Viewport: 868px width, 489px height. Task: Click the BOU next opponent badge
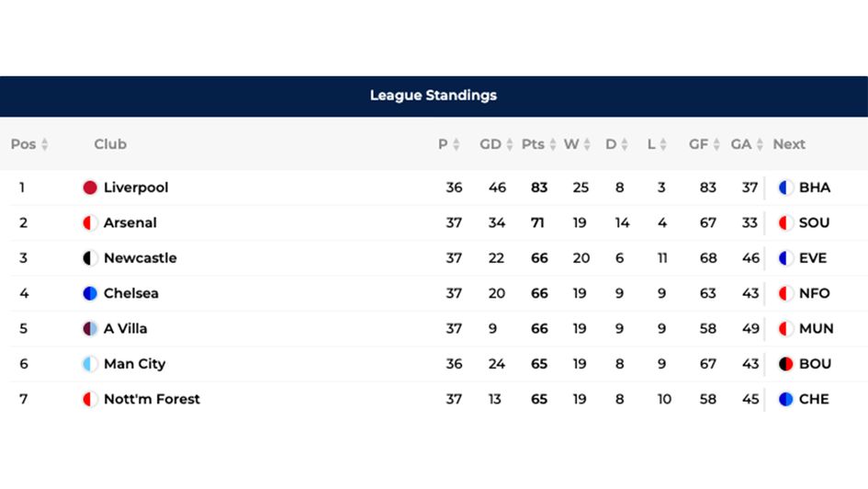click(x=786, y=364)
